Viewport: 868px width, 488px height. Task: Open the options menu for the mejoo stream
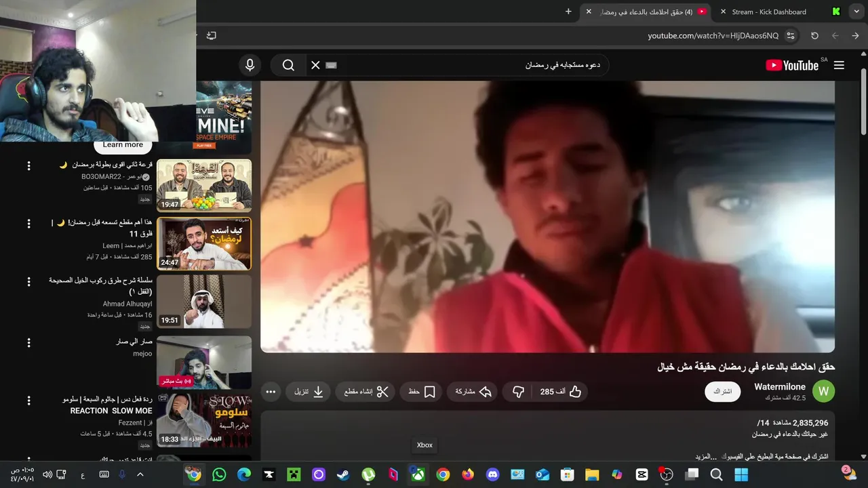[x=28, y=343]
